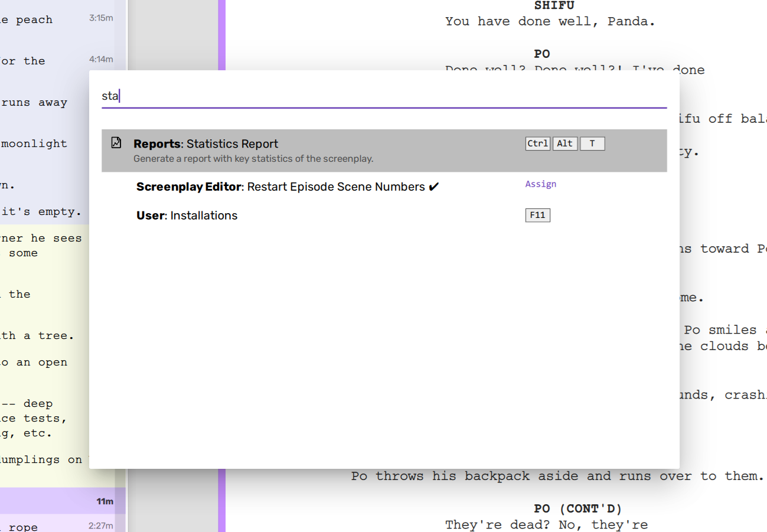Click the F11 shortcut key badge
Screen dimensions: 767x532
[537, 216]
